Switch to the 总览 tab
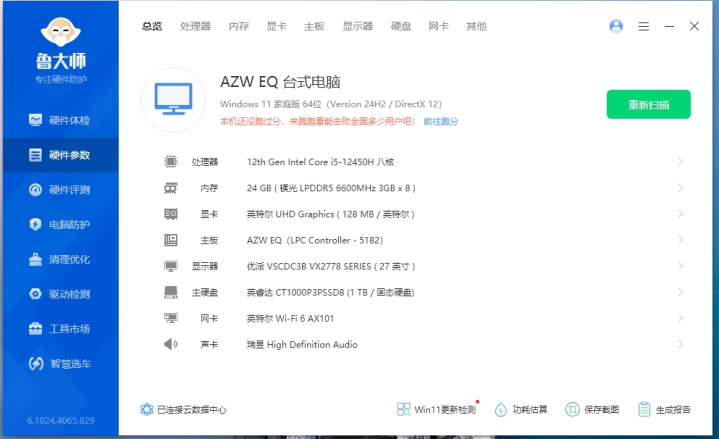Viewport: 719px width, 439px height. point(152,26)
